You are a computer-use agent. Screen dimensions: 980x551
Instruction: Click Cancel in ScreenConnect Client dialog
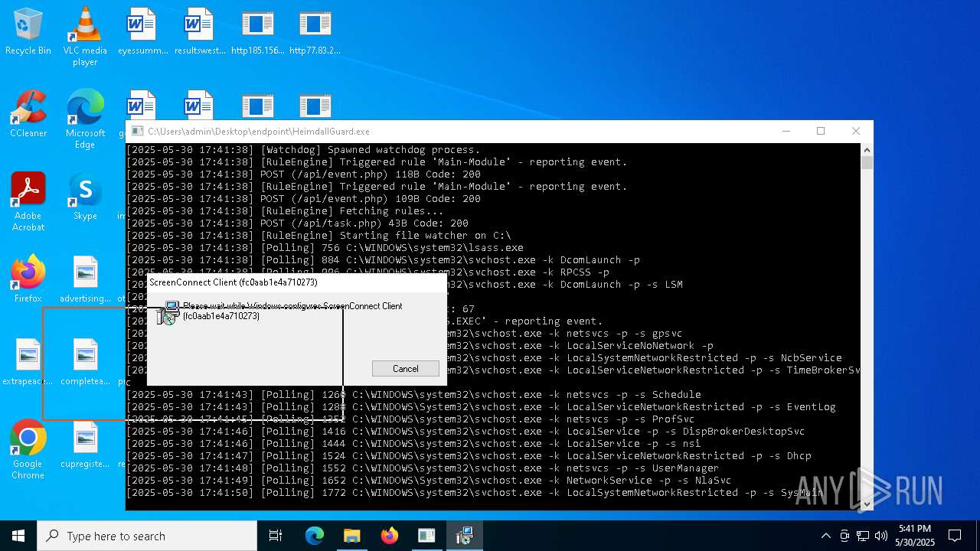(x=406, y=369)
